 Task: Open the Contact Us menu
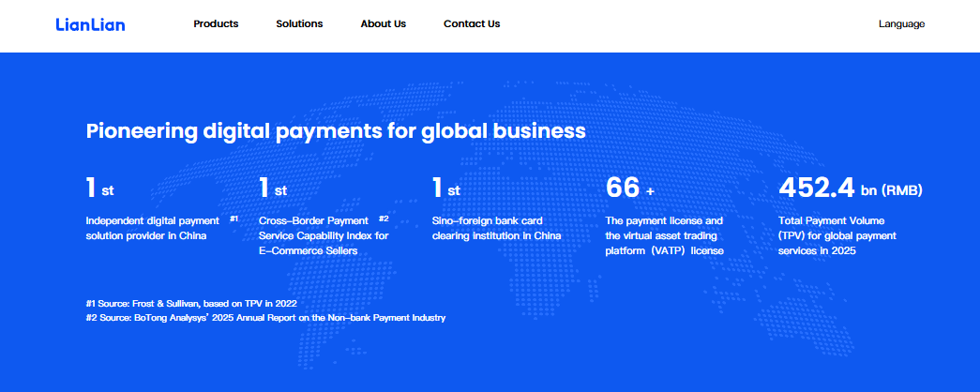pyautogui.click(x=472, y=23)
